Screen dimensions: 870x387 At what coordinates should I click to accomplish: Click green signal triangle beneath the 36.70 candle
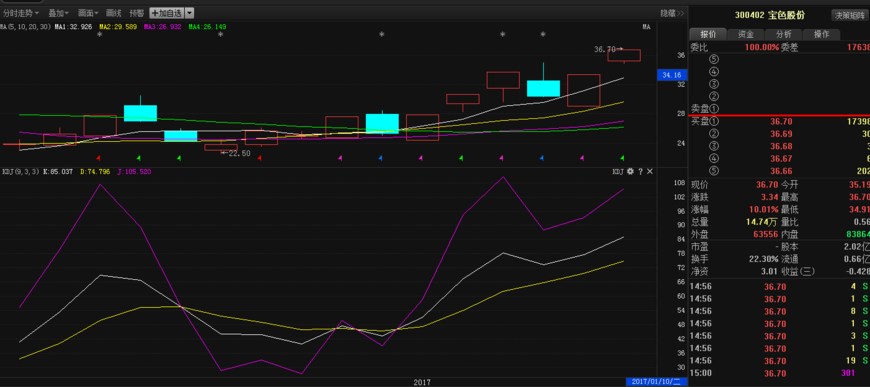(622, 158)
